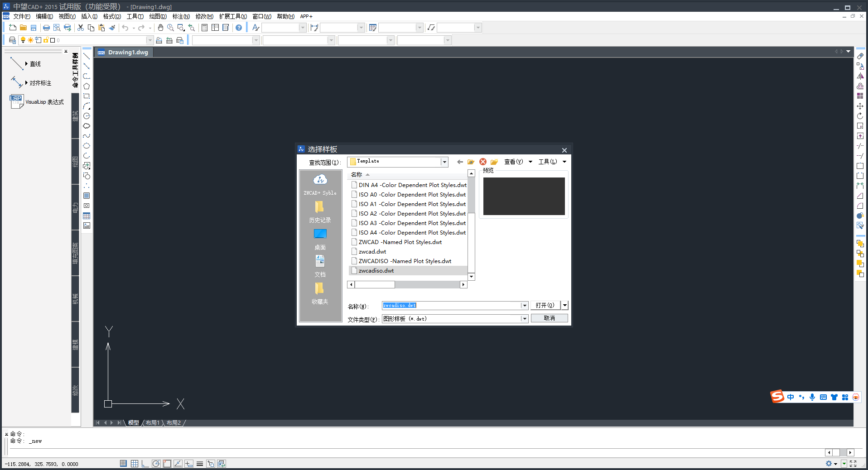
Task: Go to Desktop (桌面) in dialog sidebar
Action: (320, 239)
